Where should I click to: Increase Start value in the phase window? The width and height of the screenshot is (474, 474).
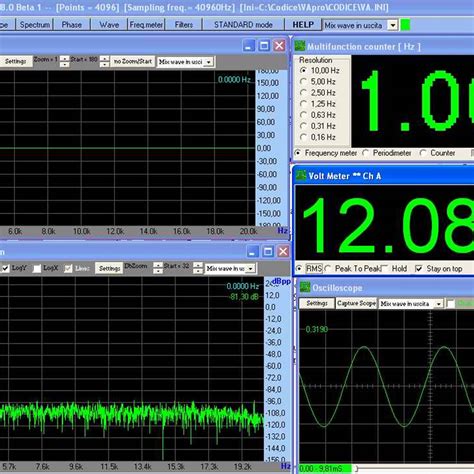104,59
